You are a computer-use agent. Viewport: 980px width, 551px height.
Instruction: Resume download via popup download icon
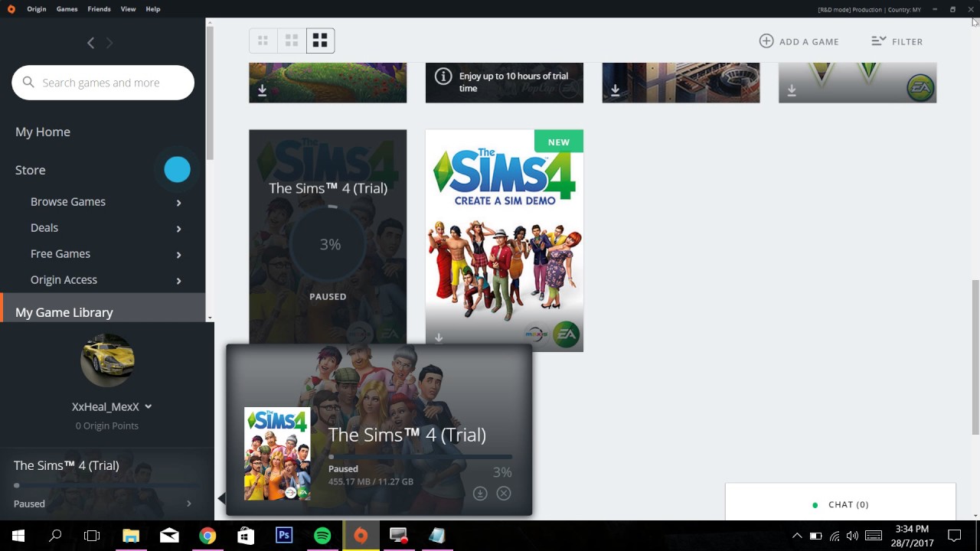pos(480,493)
